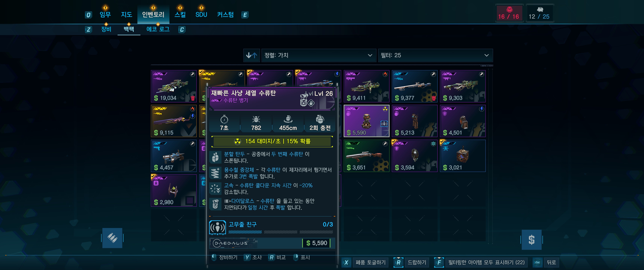Click the red backpack capacity icon

pyautogui.click(x=509, y=10)
